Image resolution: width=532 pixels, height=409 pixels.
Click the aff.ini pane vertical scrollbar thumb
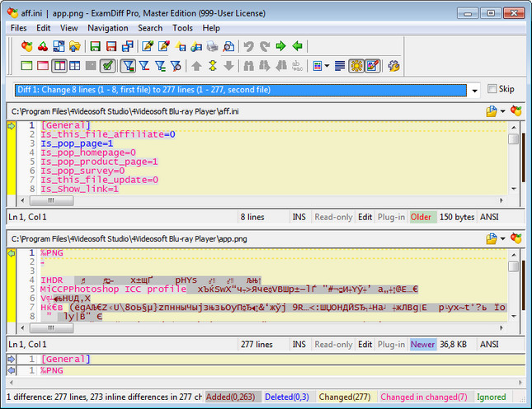[514, 139]
